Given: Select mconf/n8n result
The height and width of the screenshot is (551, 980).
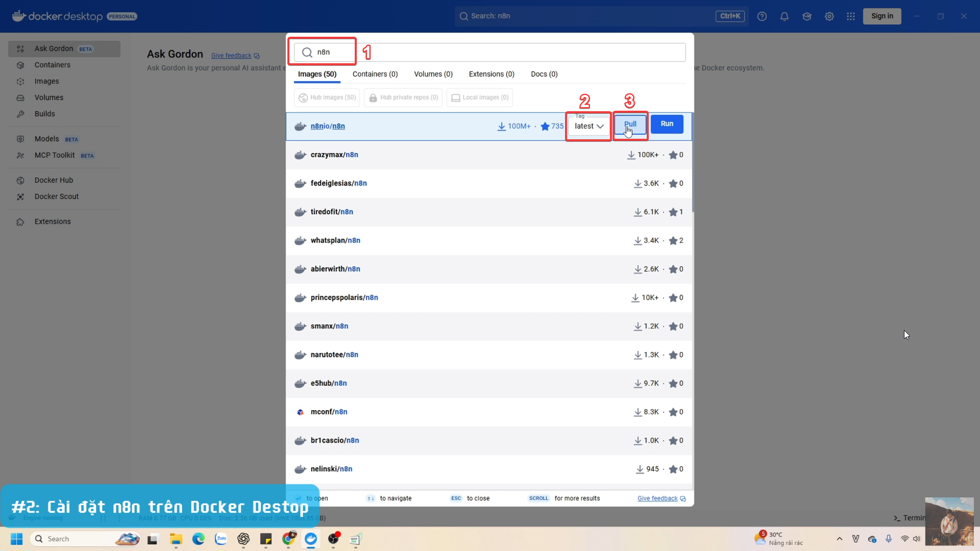Looking at the screenshot, I should coord(489,412).
